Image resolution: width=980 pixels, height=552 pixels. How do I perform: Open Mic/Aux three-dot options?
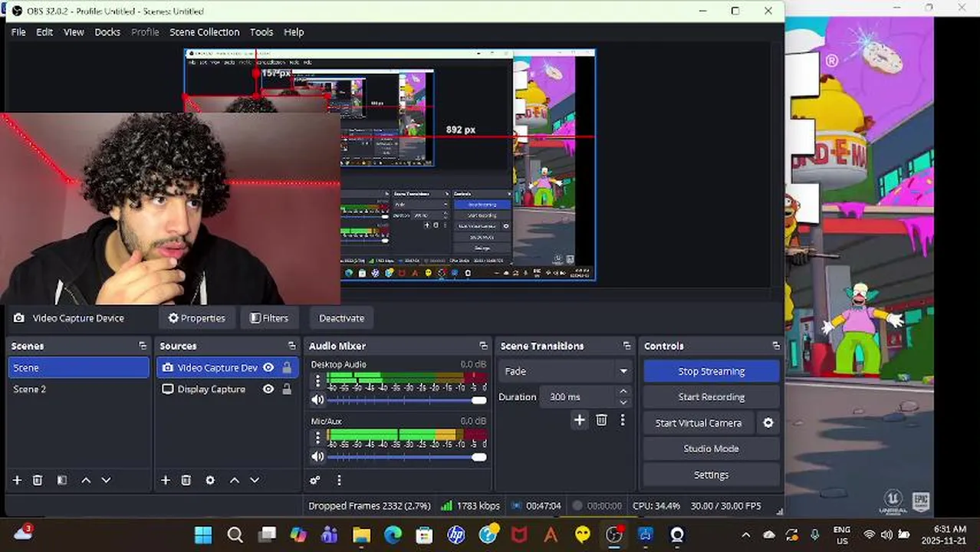(x=317, y=438)
